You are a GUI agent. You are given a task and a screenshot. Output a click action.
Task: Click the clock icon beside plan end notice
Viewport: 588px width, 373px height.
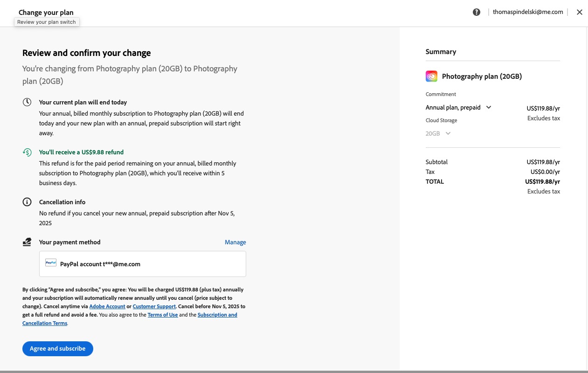pos(27,102)
